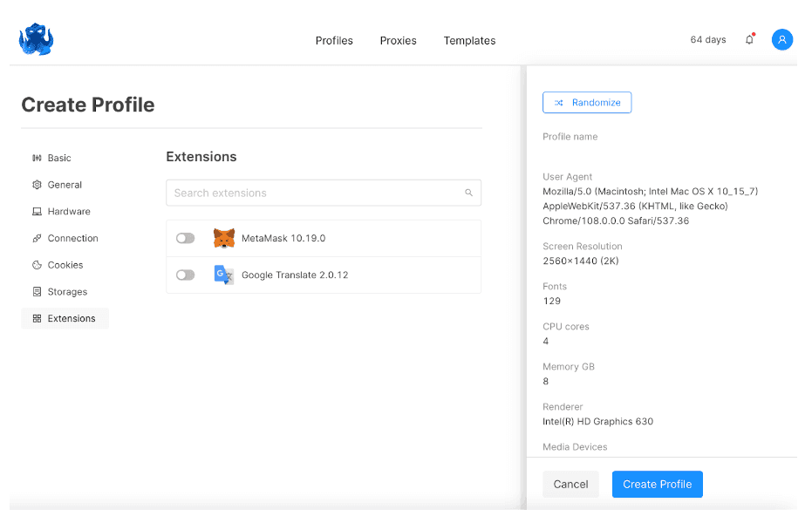Viewport: 812px width, 516px height.
Task: Enable the Google Translate extension toggle
Action: tap(185, 275)
